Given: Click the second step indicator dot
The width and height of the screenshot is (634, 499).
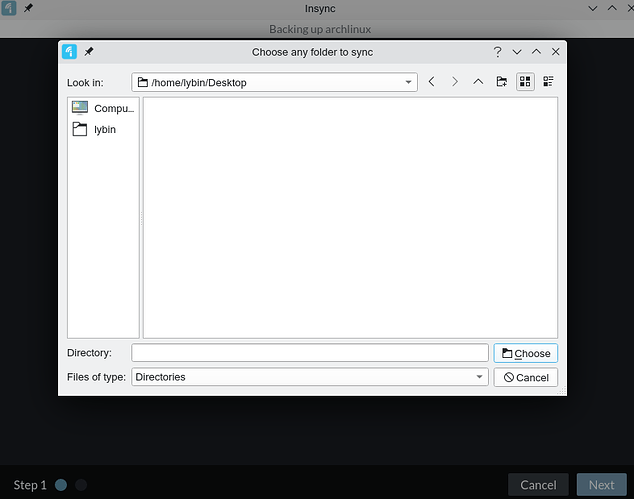Looking at the screenshot, I should pyautogui.click(x=81, y=484).
